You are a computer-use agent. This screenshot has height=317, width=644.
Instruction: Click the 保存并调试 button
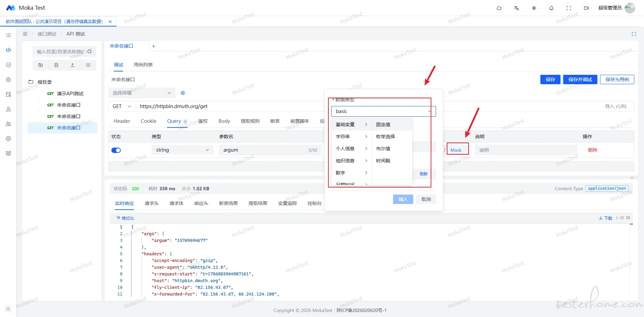(x=580, y=80)
